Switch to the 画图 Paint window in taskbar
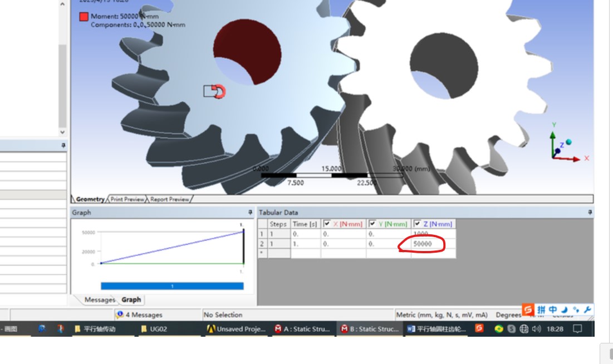 pos(8,329)
